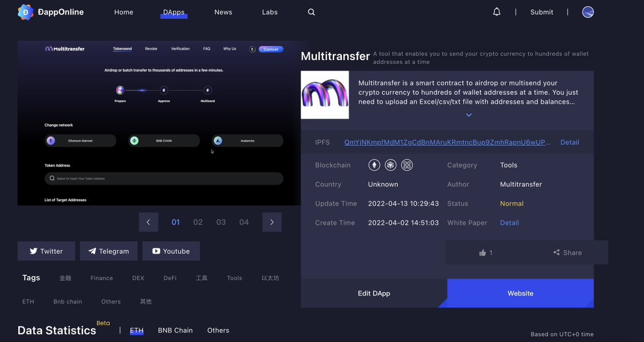Select the ETH statistics tab
The width and height of the screenshot is (644, 342).
[137, 330]
